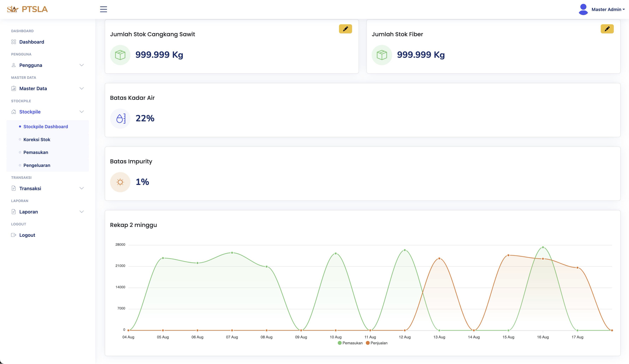This screenshot has width=629, height=364.
Task: Click the 16 Aug Pemasukan peak data point
Action: (543, 247)
